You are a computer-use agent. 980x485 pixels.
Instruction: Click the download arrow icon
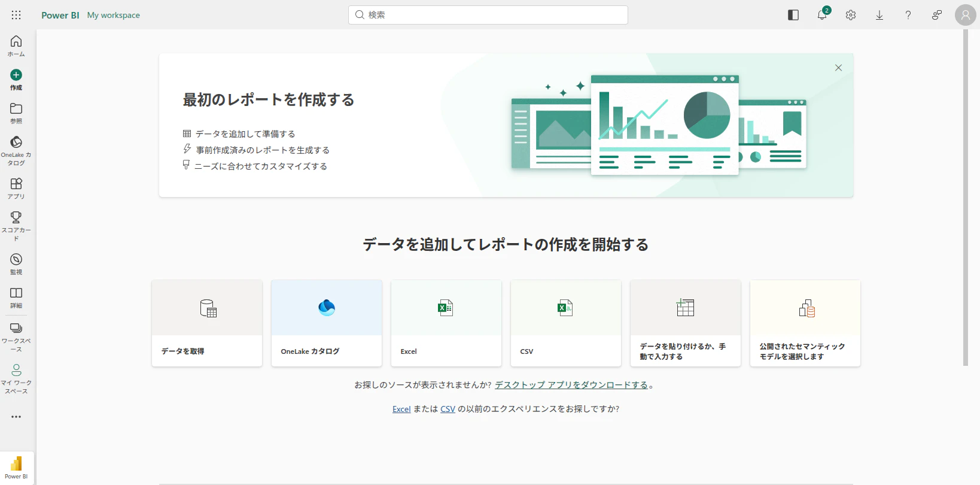click(x=879, y=15)
